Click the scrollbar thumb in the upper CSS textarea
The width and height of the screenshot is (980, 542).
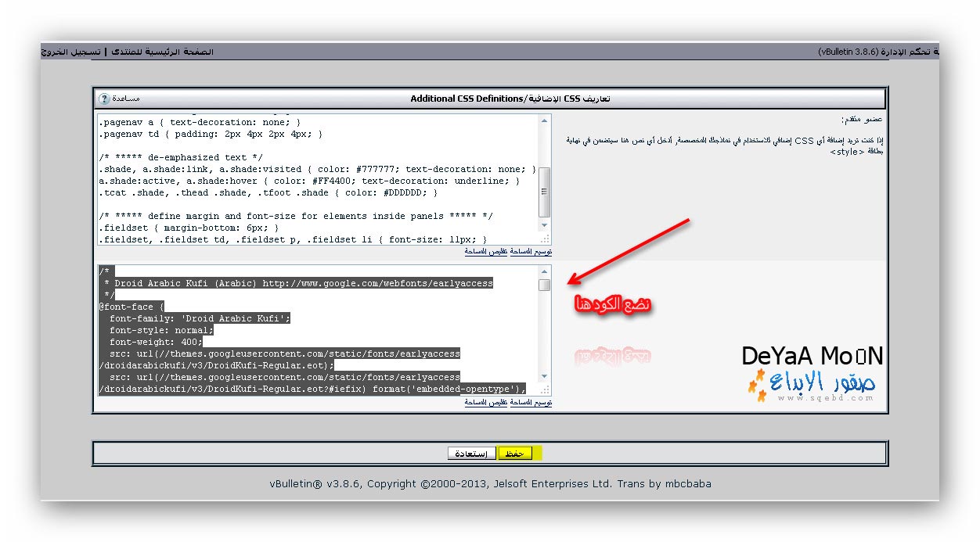[544, 192]
